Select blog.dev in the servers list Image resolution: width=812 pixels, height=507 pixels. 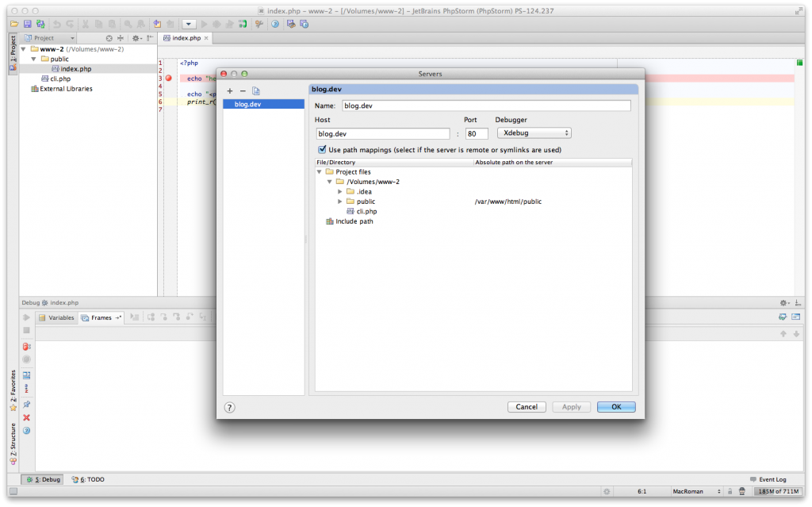pyautogui.click(x=263, y=104)
